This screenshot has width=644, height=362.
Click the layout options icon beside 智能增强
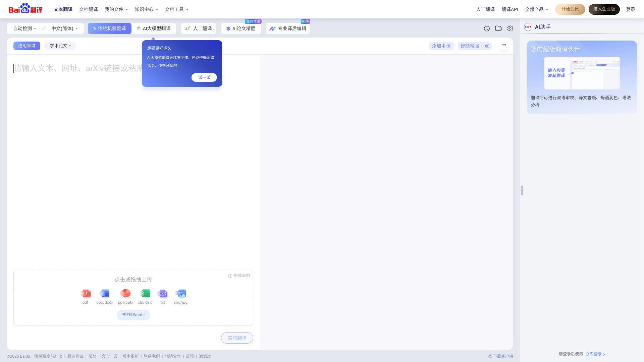tap(504, 46)
